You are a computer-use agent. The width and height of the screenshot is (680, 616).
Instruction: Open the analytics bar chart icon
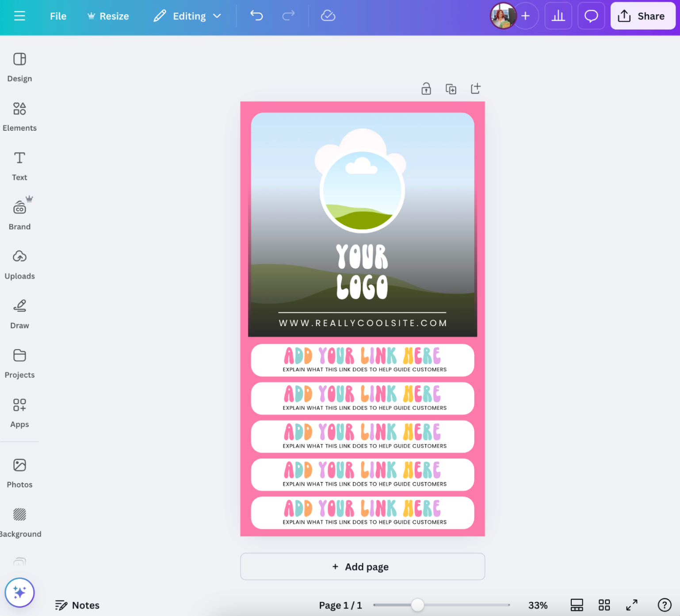click(558, 16)
